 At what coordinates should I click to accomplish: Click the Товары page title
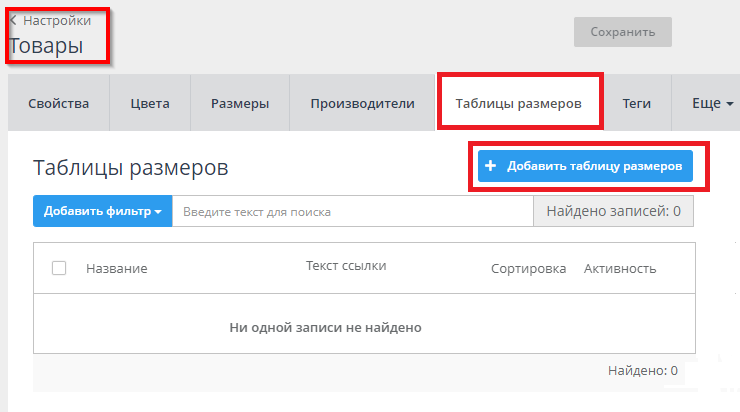click(x=46, y=45)
